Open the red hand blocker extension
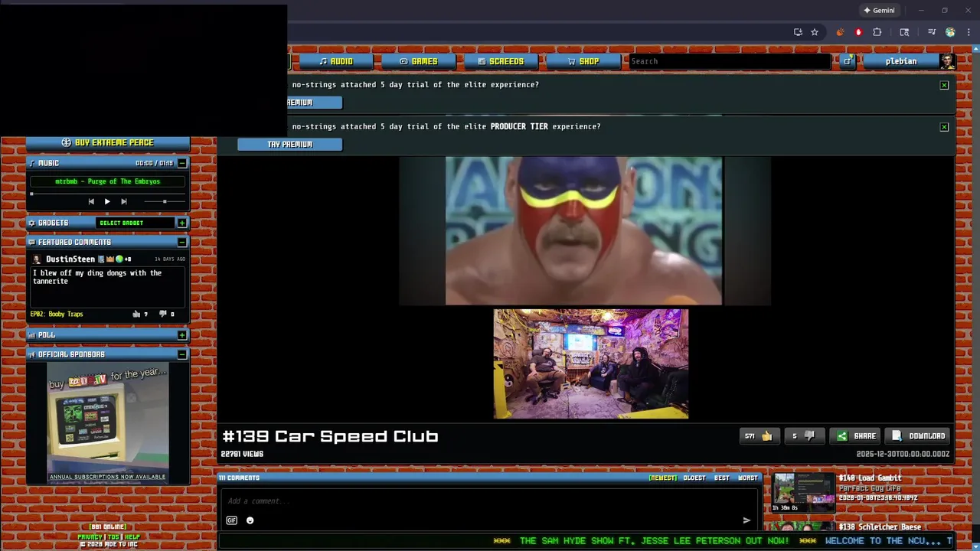980x551 pixels. [x=858, y=32]
